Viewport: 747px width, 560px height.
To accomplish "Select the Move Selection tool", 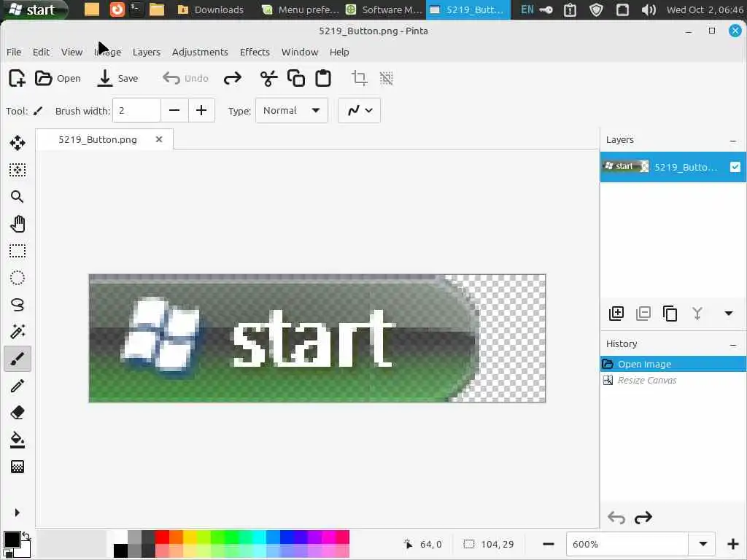I will 18,170.
